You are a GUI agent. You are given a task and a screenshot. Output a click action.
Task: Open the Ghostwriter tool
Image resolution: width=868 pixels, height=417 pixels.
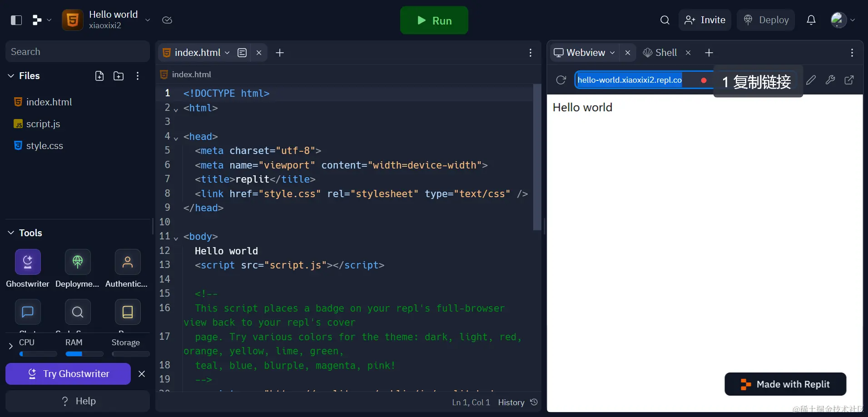click(x=28, y=262)
